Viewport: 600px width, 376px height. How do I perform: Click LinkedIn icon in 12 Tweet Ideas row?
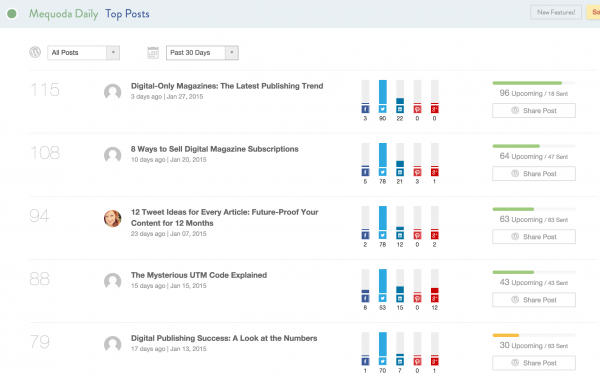coord(400,235)
